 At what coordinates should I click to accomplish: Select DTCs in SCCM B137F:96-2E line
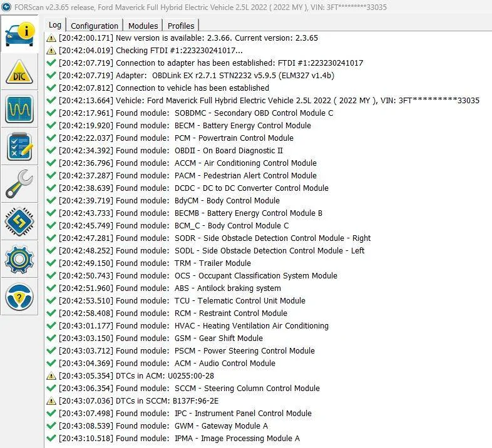139,401
